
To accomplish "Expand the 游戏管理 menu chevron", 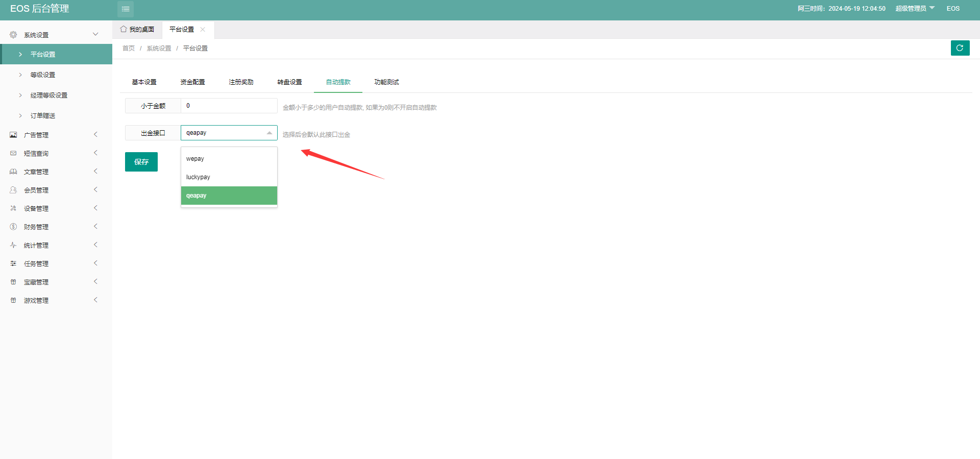I will point(95,300).
